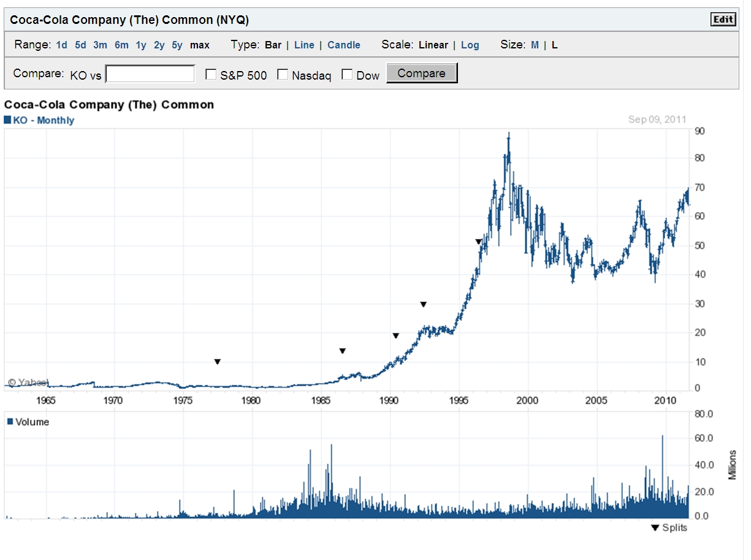Check the Nasdaq checkbox
Viewport: 751px width, 560px height.
283,74
